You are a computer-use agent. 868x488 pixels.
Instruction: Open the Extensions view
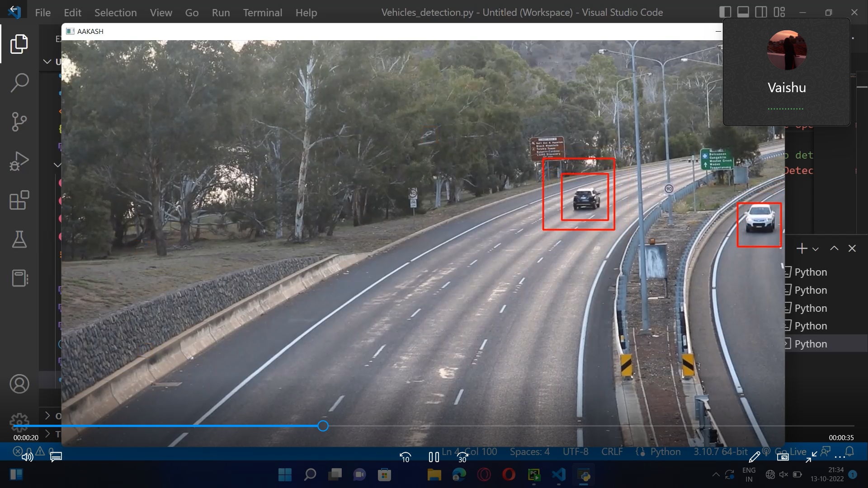[19, 200]
